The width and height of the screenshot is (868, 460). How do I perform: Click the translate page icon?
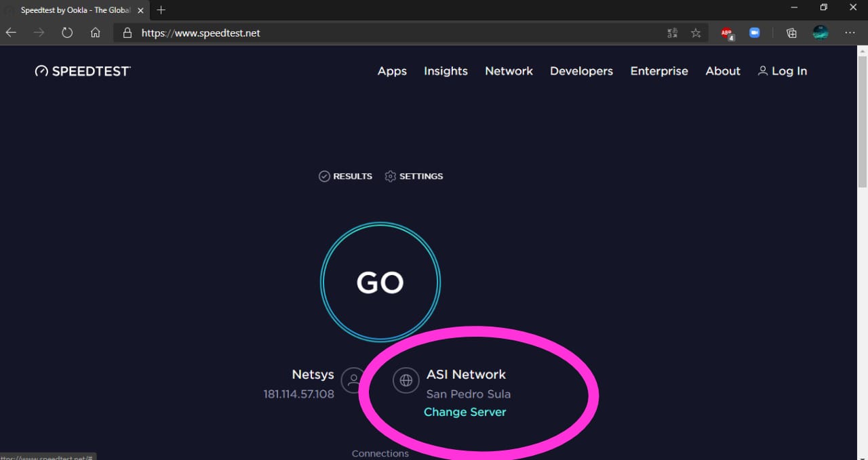click(x=673, y=33)
